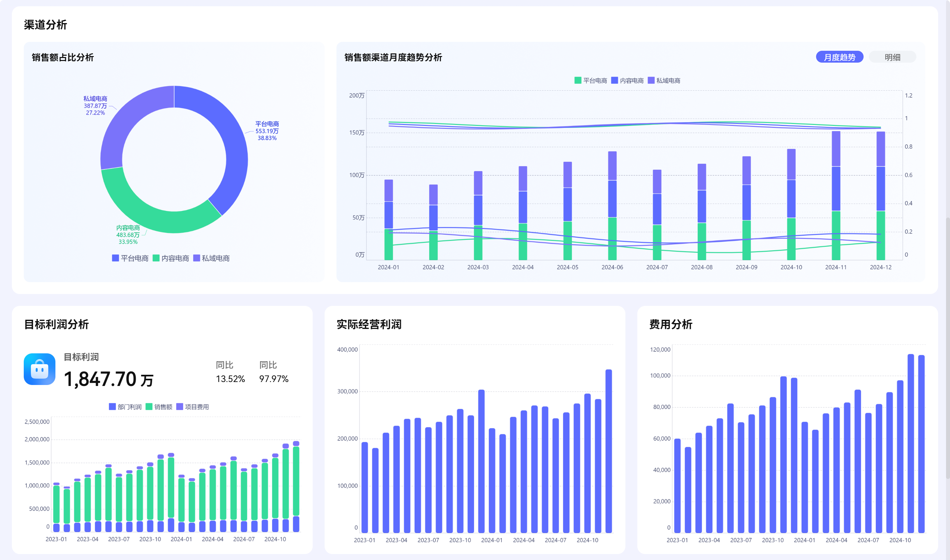Click the 200万 y-axis label in trend chart
This screenshot has height=560, width=950.
357,96
